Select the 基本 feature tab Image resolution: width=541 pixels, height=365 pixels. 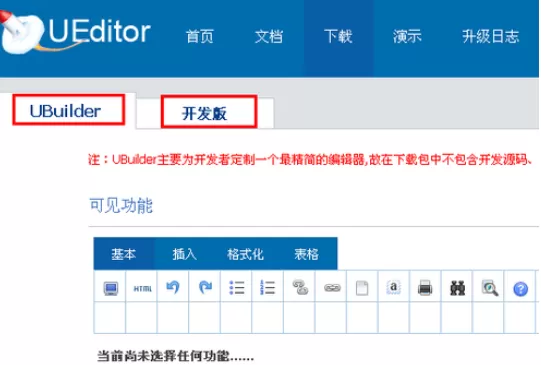click(x=124, y=254)
